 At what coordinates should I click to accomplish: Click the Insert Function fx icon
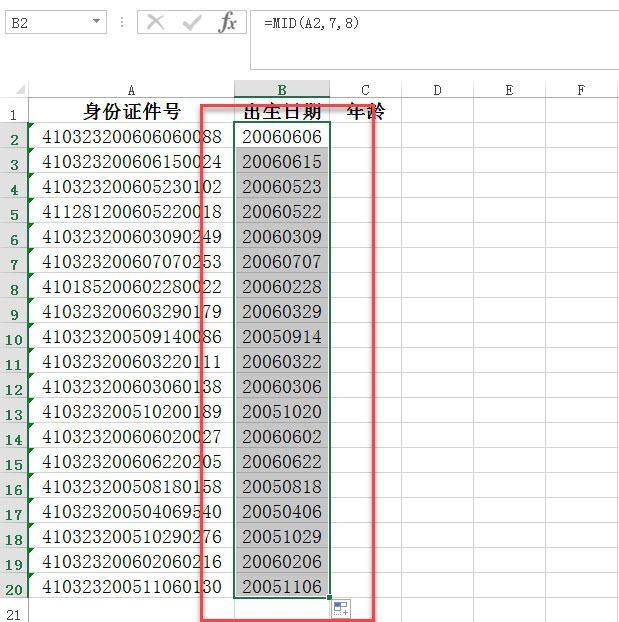(x=227, y=22)
